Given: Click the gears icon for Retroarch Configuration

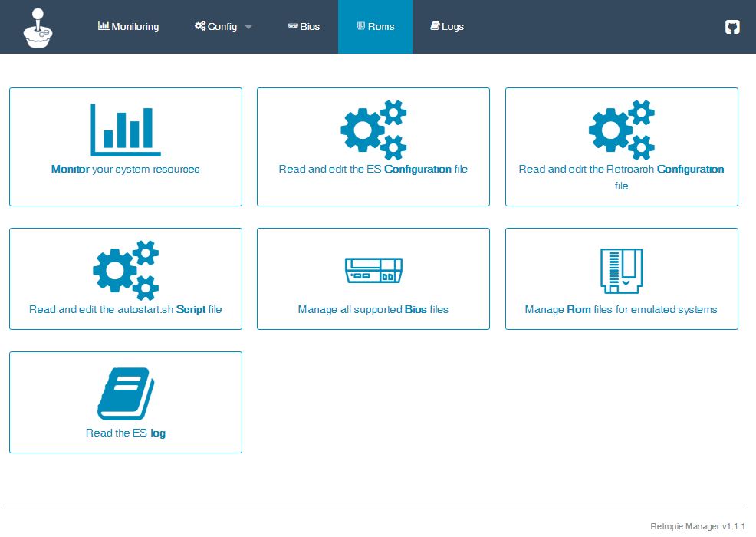Looking at the screenshot, I should tap(621, 130).
